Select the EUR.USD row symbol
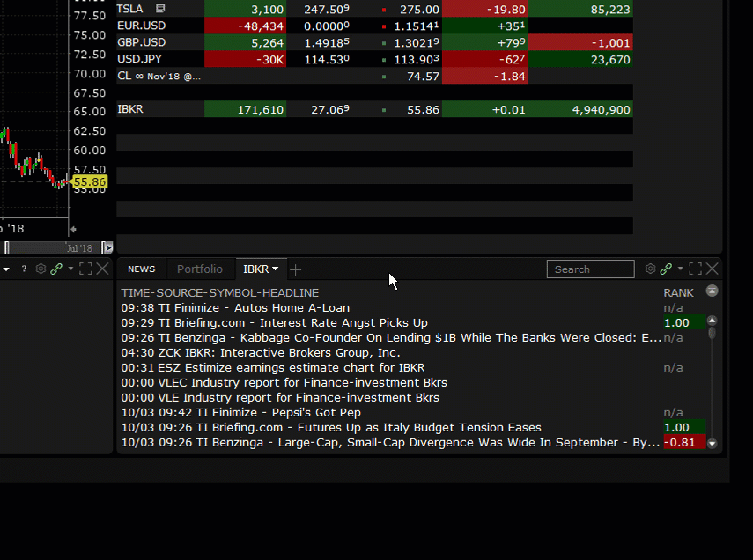Screen dimensions: 753x560 [141, 26]
